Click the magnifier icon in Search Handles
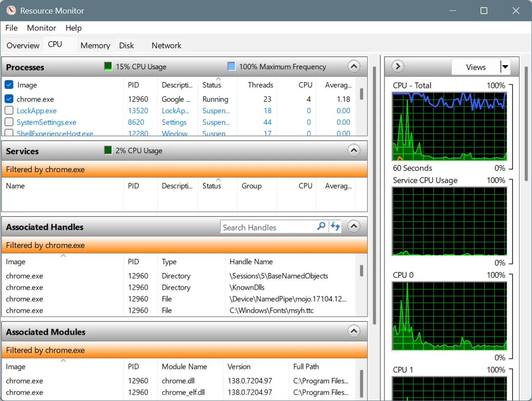The width and height of the screenshot is (532, 401). 321,226
